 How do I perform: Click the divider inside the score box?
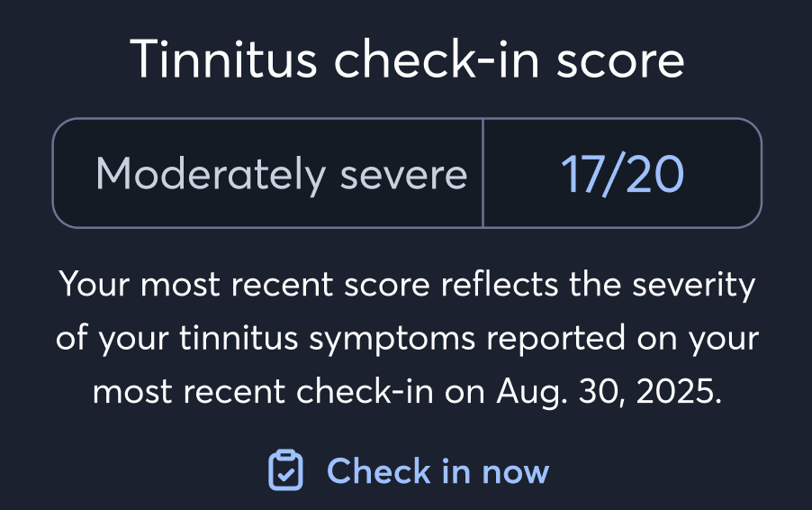[483, 174]
